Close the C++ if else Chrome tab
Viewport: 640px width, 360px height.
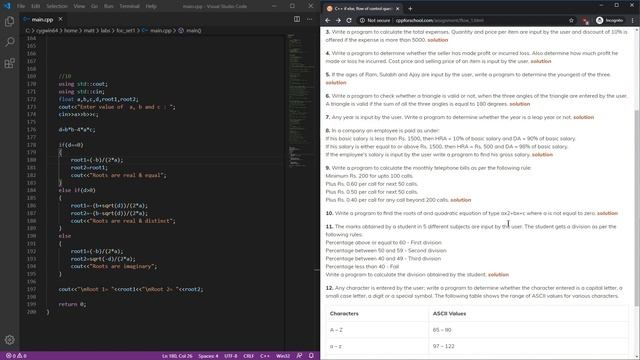click(x=397, y=9)
